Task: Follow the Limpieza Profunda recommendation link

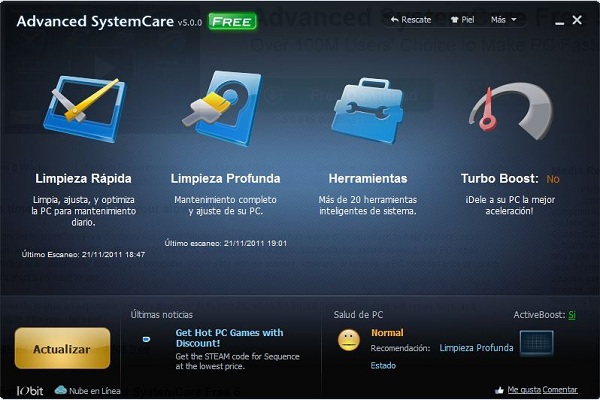Action: [x=476, y=348]
